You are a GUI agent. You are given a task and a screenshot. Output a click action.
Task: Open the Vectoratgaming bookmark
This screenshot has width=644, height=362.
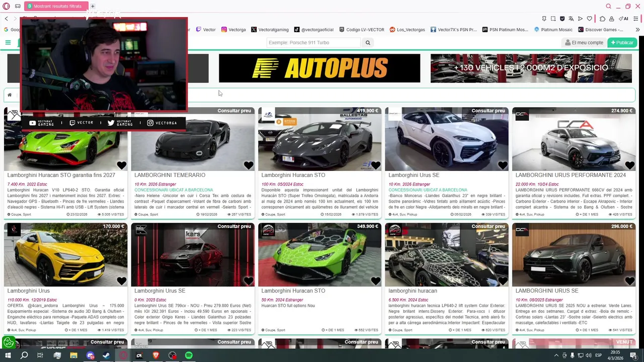(270, 30)
